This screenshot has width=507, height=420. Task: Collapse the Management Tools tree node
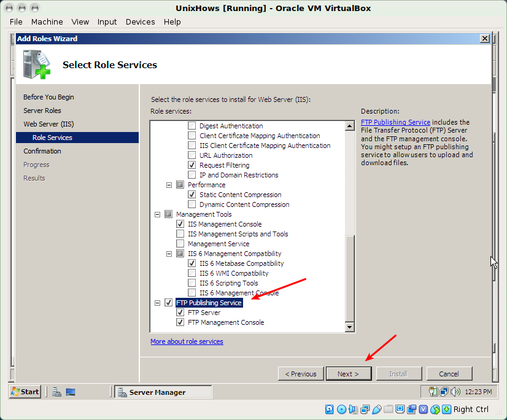point(158,214)
